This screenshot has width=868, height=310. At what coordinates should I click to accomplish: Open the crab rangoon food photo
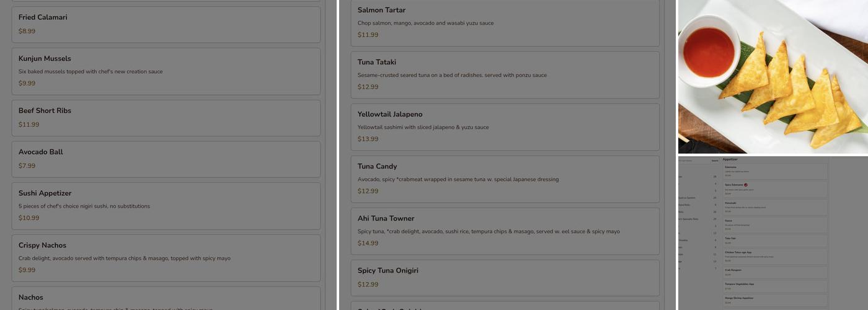(x=773, y=76)
